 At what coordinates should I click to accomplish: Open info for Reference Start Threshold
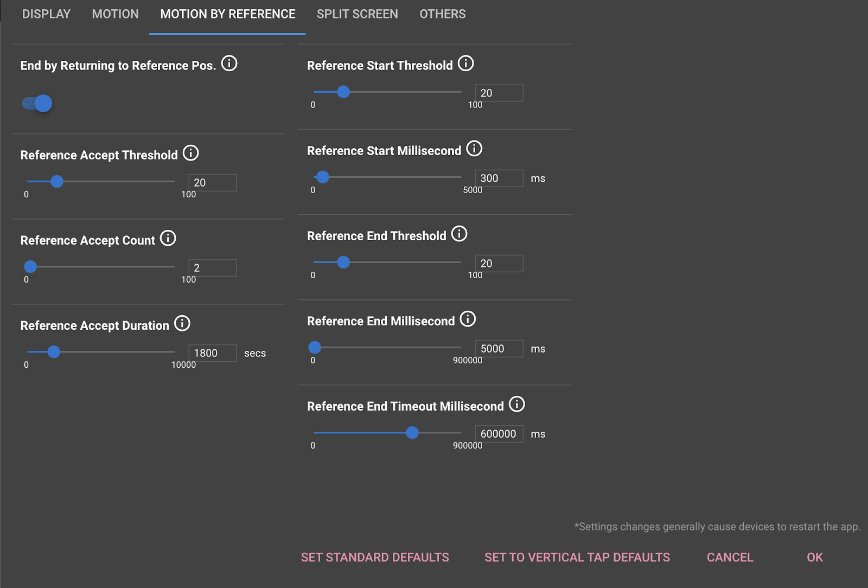coord(466,63)
